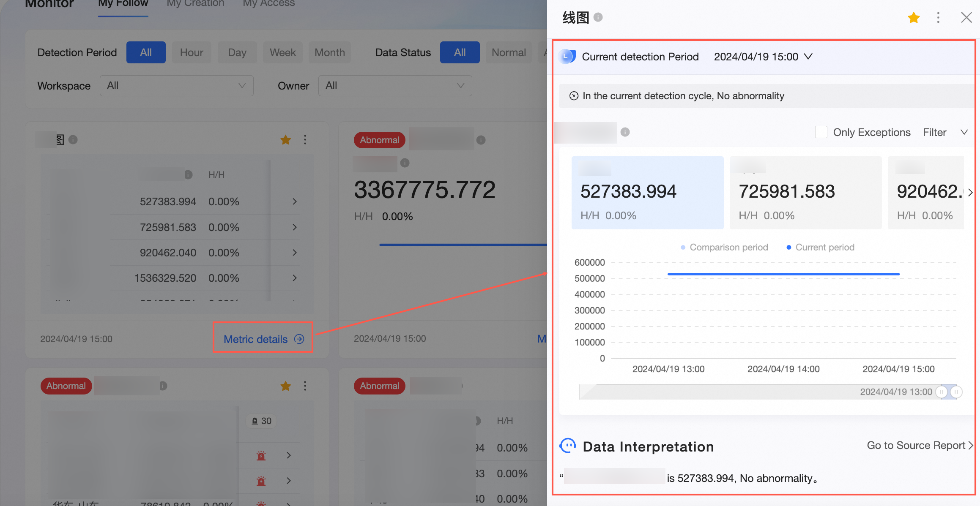
Task: Open the three-dot menu in detail panel header
Action: click(938, 18)
